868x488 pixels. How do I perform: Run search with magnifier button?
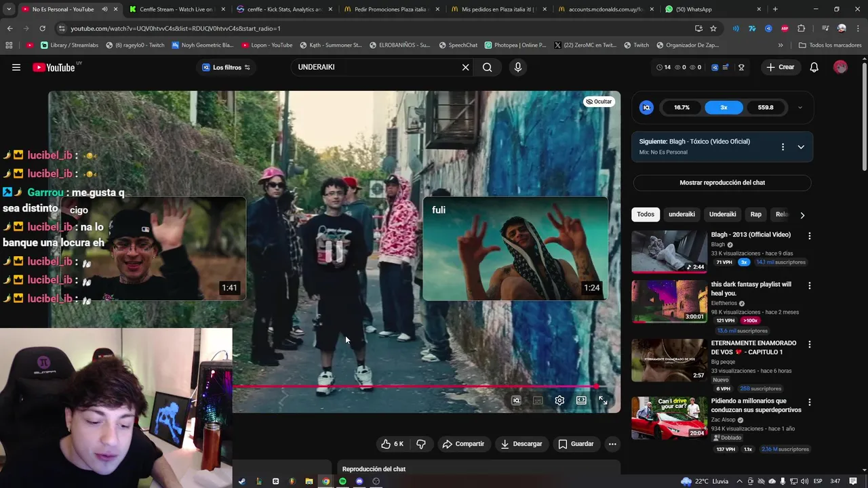click(x=487, y=67)
